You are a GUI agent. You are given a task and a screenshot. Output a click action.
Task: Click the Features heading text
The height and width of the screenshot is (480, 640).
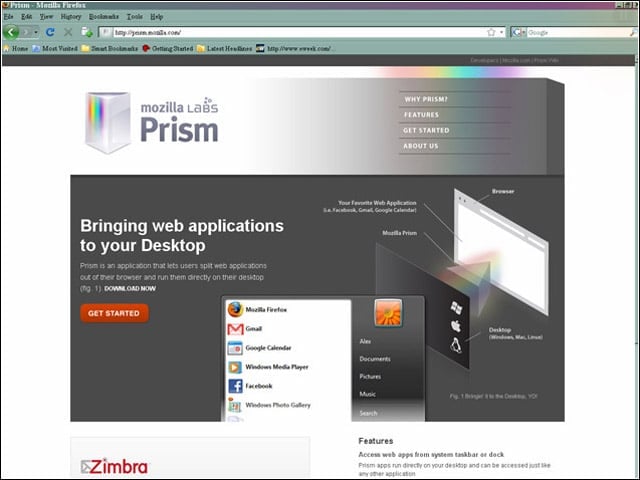tap(376, 441)
